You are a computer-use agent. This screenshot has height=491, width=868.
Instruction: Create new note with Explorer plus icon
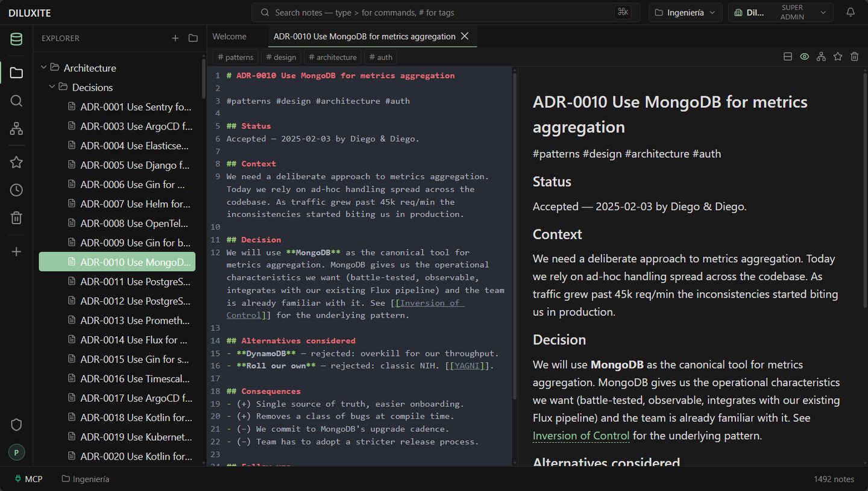tap(175, 38)
